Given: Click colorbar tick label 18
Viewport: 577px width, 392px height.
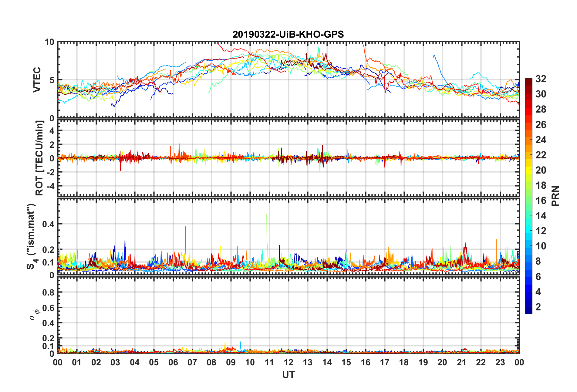Looking at the screenshot, I should pyautogui.click(x=541, y=185).
